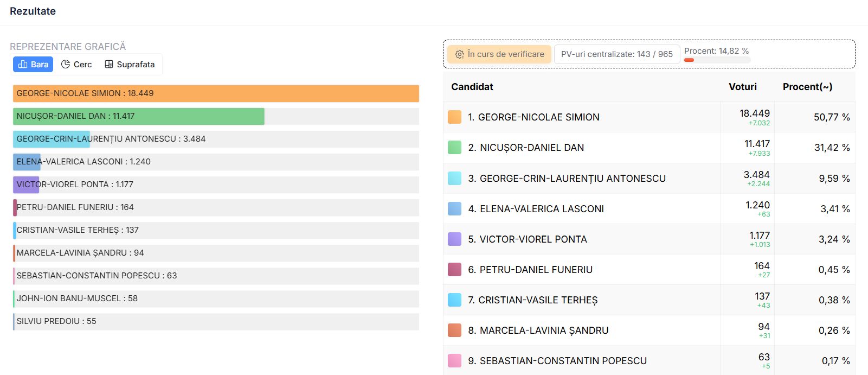Select the Nicușor-Daniel Dan green bar
This screenshot has height=375, width=868.
click(x=139, y=116)
